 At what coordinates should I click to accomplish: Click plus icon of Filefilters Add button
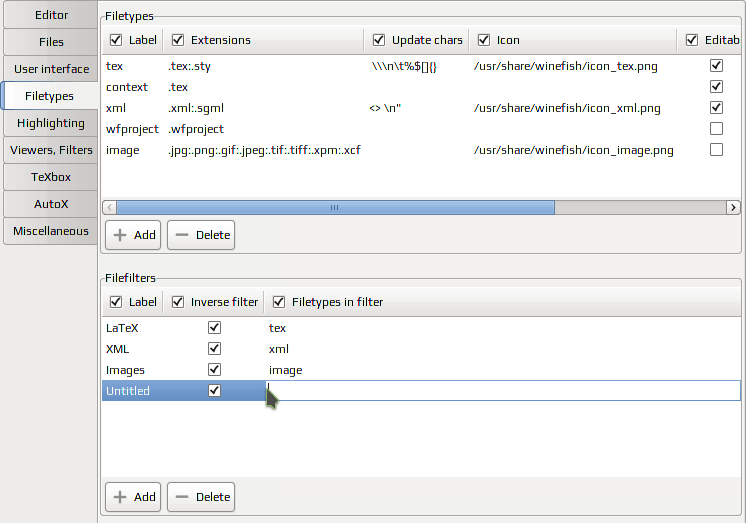pos(120,497)
